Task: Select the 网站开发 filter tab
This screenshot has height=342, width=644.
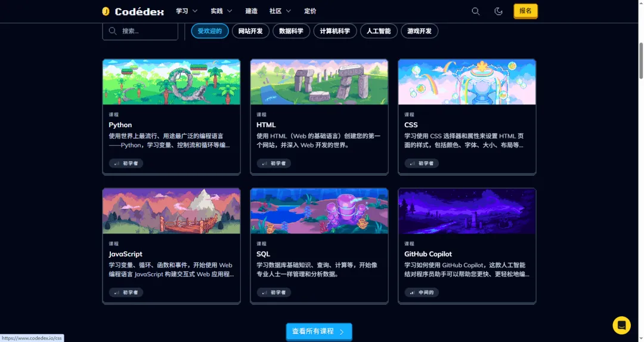Action: point(250,31)
